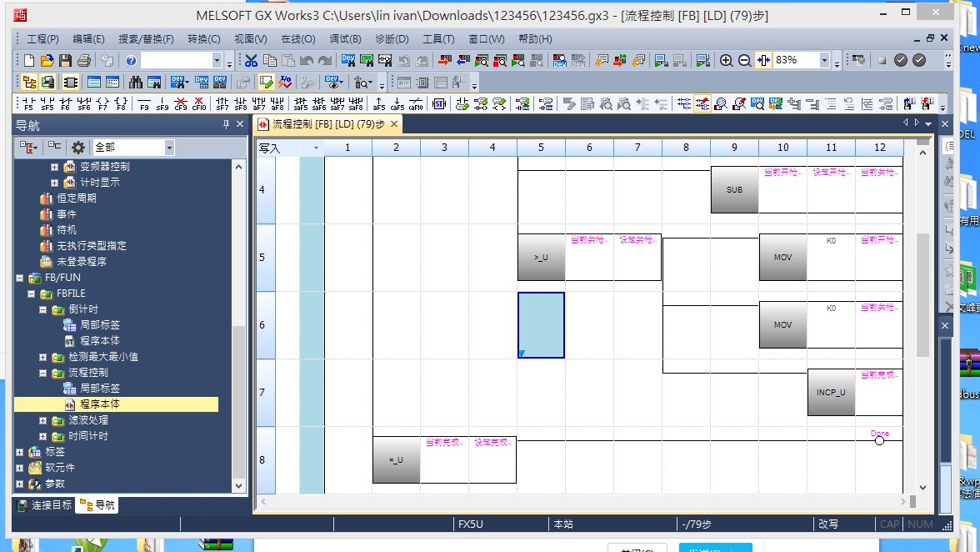Click the =_U comparison block
Viewport: 980px width, 552px height.
396,459
